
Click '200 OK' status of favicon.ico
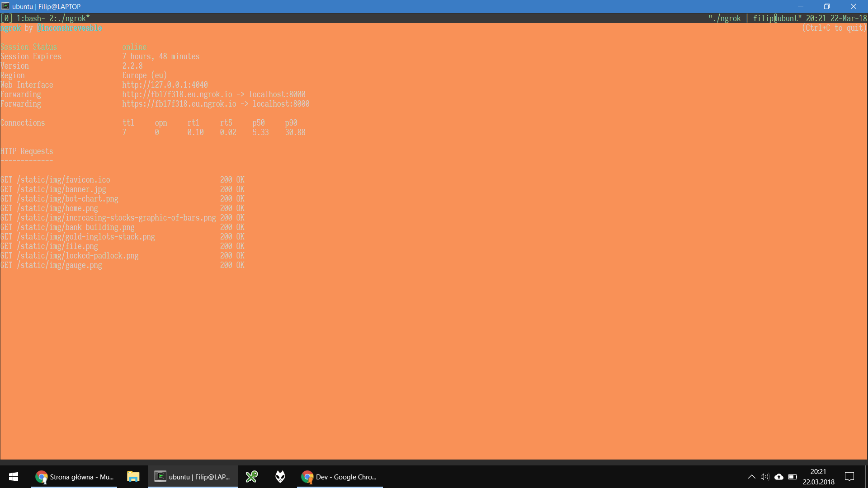coord(232,180)
